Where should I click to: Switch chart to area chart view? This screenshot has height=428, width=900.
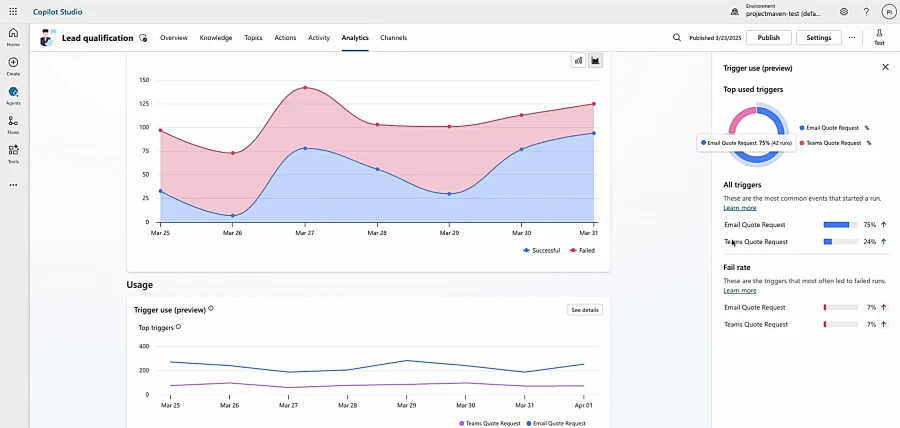(x=595, y=60)
